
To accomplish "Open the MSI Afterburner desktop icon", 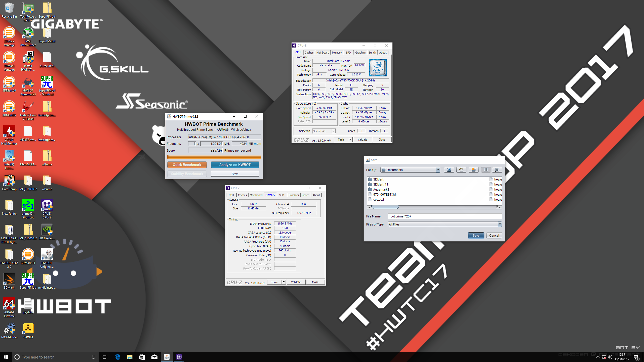I will (28, 36).
